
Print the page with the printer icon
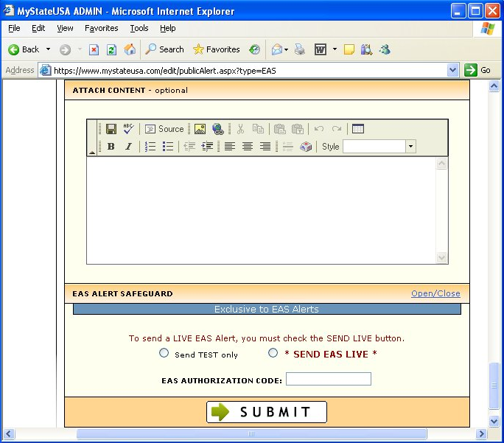point(300,49)
